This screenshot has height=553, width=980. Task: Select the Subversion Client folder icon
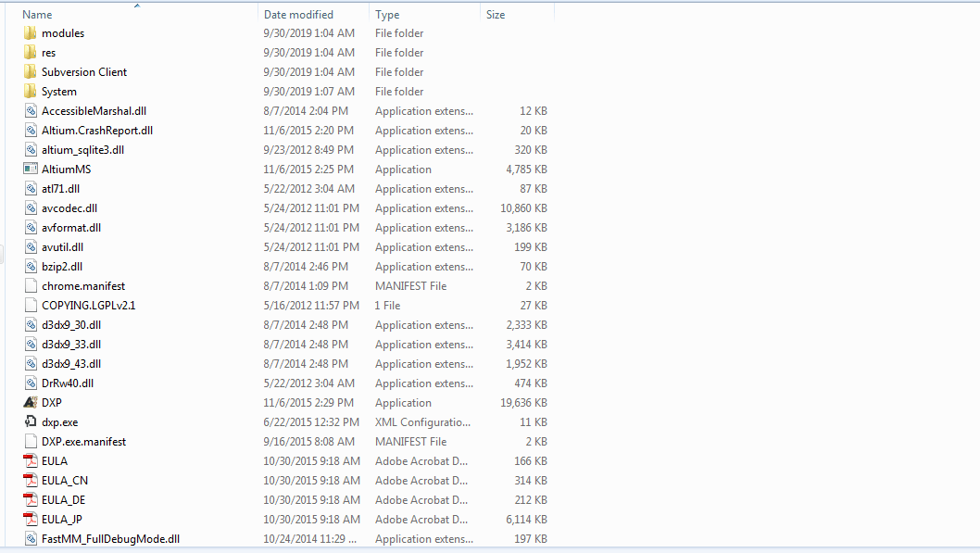tap(30, 72)
